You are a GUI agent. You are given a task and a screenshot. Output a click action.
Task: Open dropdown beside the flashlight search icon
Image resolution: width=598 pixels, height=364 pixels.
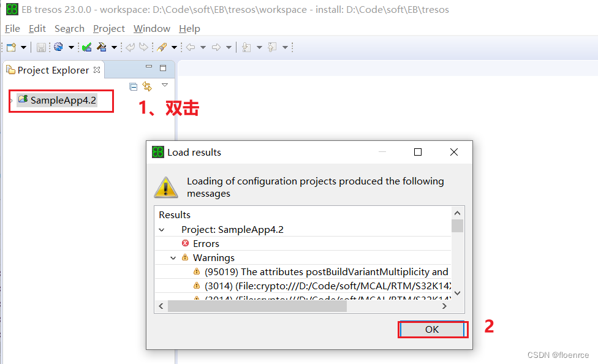[174, 47]
